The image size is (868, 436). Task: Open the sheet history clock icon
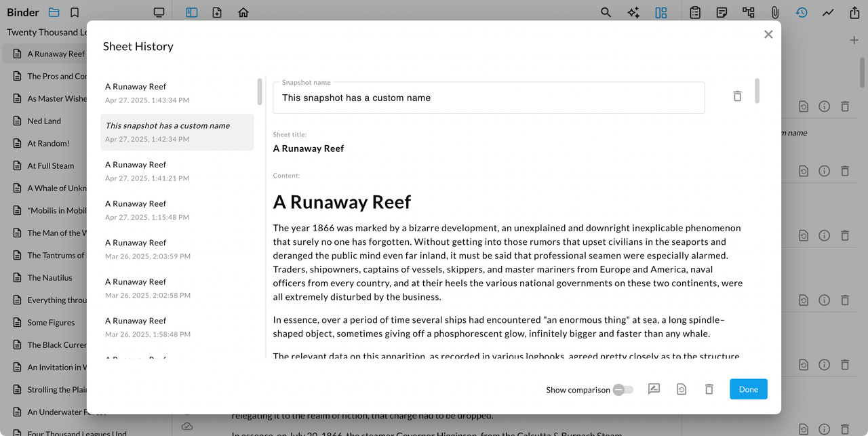[802, 12]
